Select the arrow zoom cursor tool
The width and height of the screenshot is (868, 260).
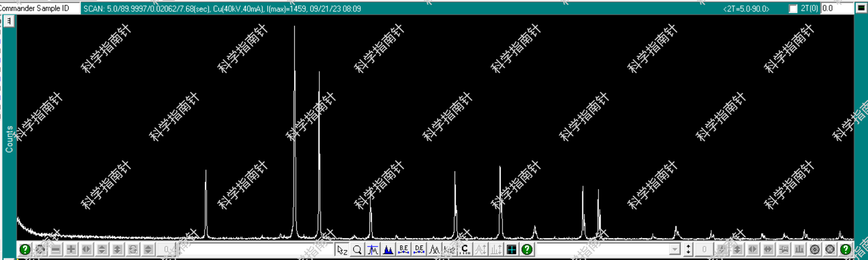click(342, 250)
